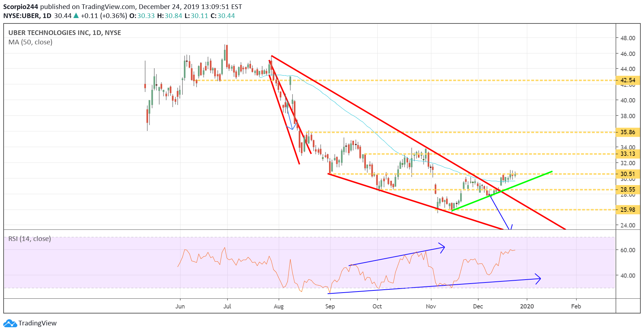This screenshot has height=333, width=644.
Task: Click the open price value 30.33
Action: tap(146, 16)
